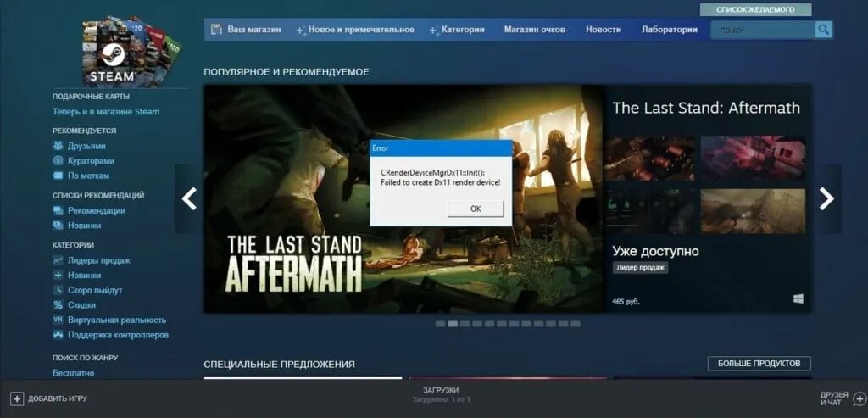Show the previous featured game with left arrow
The image size is (868, 418).
coord(189,198)
